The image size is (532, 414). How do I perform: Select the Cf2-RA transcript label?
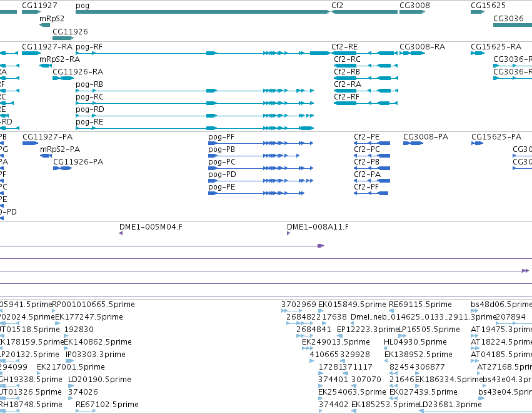click(x=348, y=84)
